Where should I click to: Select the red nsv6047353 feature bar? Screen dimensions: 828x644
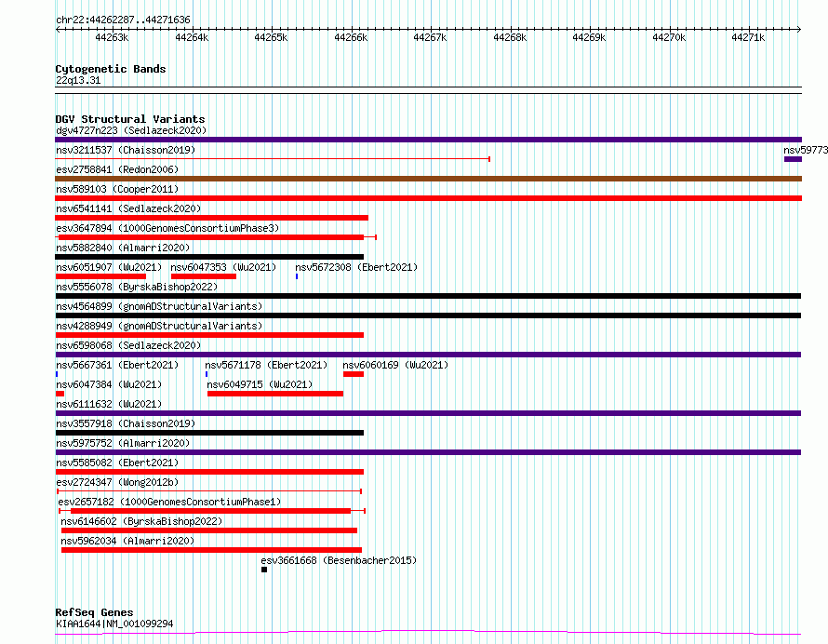point(204,276)
